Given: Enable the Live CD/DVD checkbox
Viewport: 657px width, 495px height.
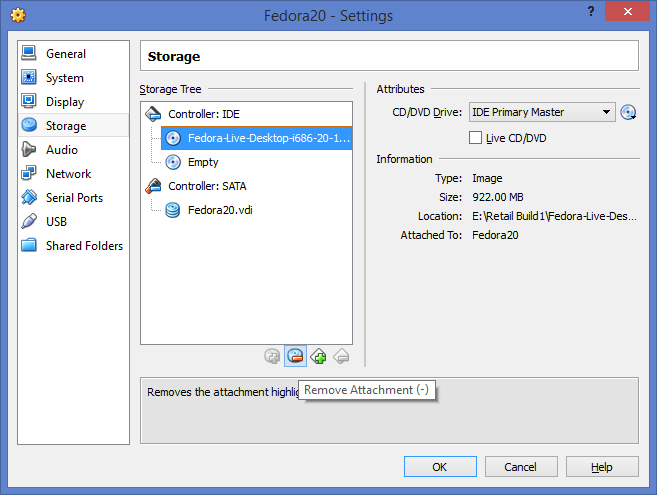Looking at the screenshot, I should pyautogui.click(x=475, y=137).
